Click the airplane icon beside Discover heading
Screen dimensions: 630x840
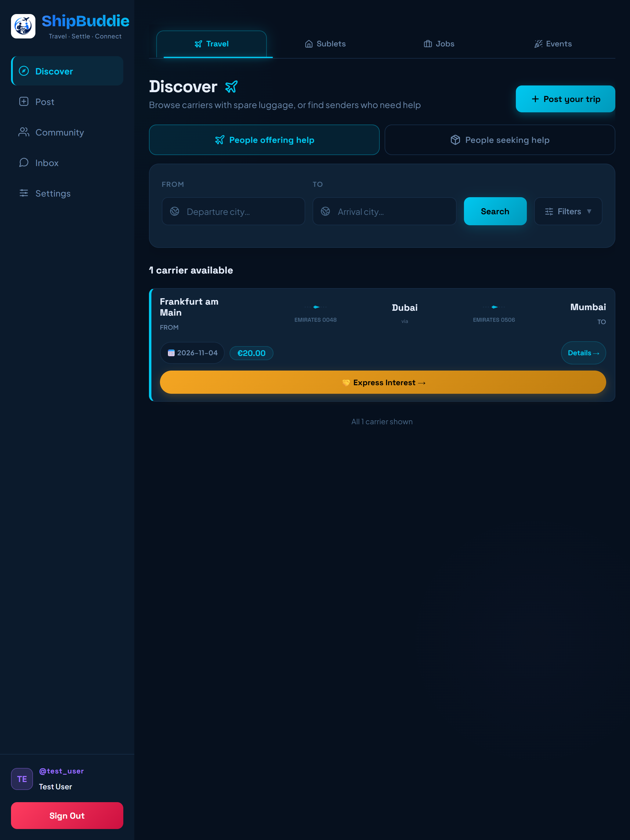coord(231,87)
